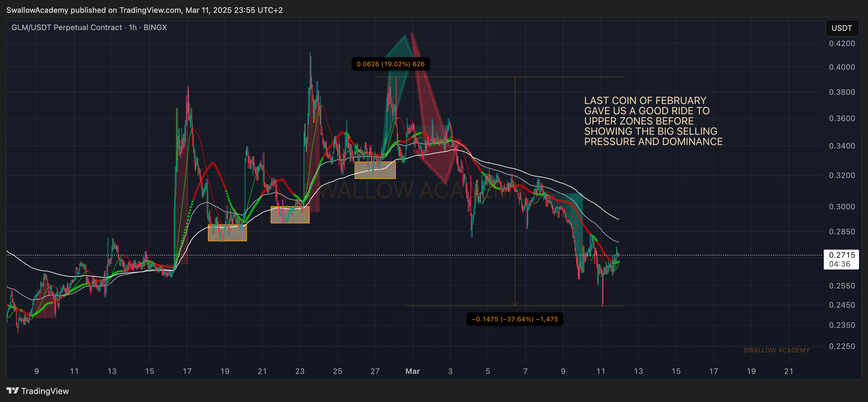The image size is (868, 402).
Task: Click the 3 date label after Mar
Action: pyautogui.click(x=450, y=371)
